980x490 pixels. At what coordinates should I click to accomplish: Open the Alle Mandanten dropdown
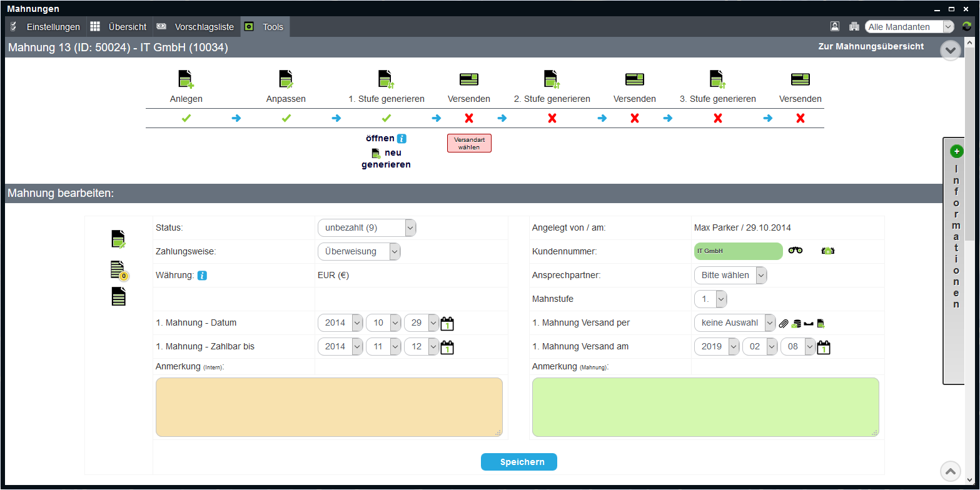pos(909,27)
